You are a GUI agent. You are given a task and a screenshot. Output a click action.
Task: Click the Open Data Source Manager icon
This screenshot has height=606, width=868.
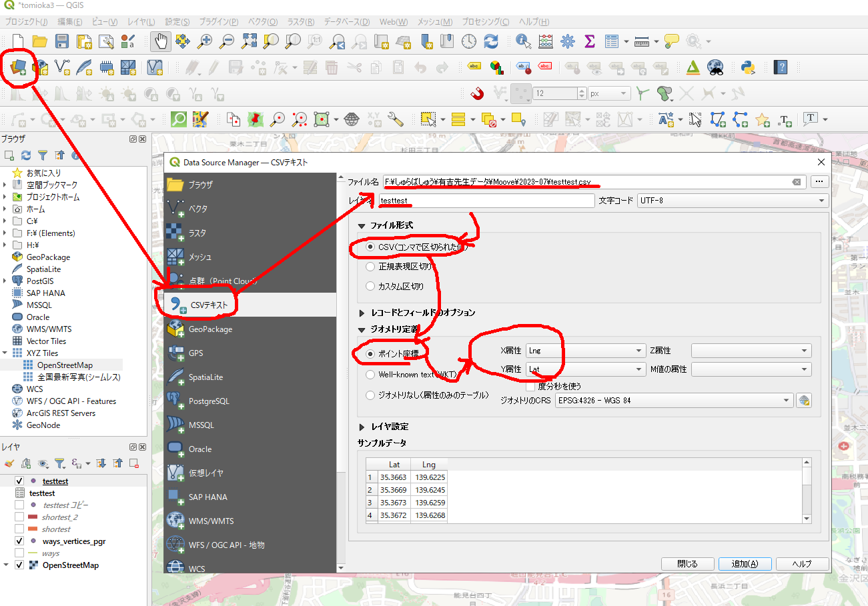pos(18,67)
